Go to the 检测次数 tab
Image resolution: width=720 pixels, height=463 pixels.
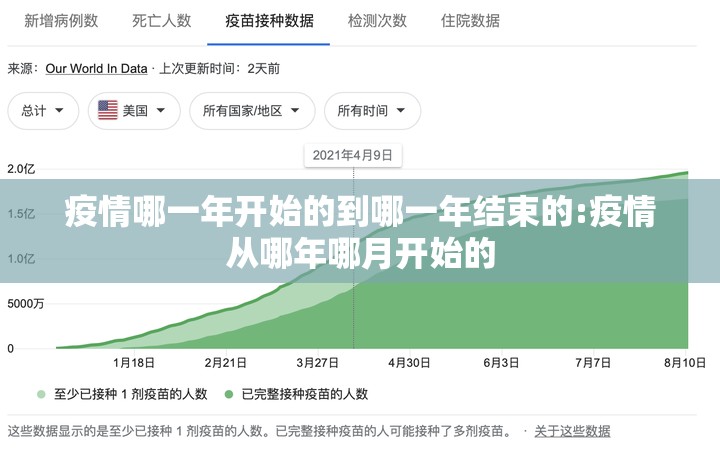tap(377, 21)
